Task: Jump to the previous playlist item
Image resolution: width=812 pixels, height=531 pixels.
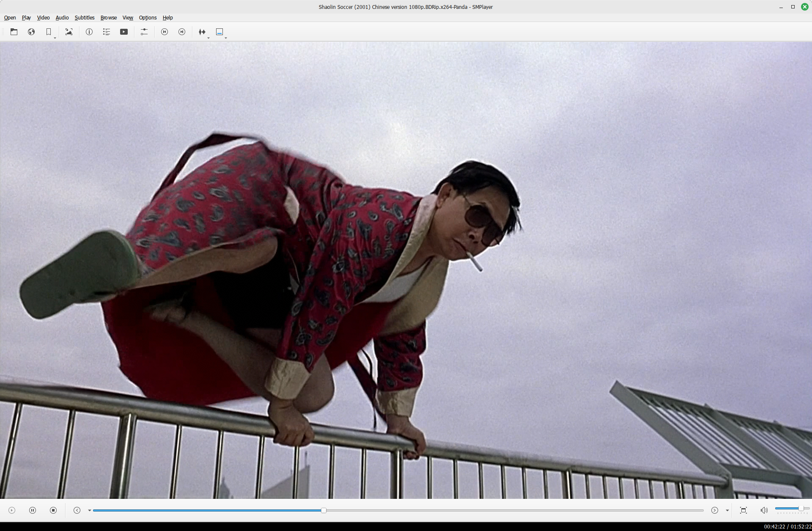Action: tap(165, 32)
